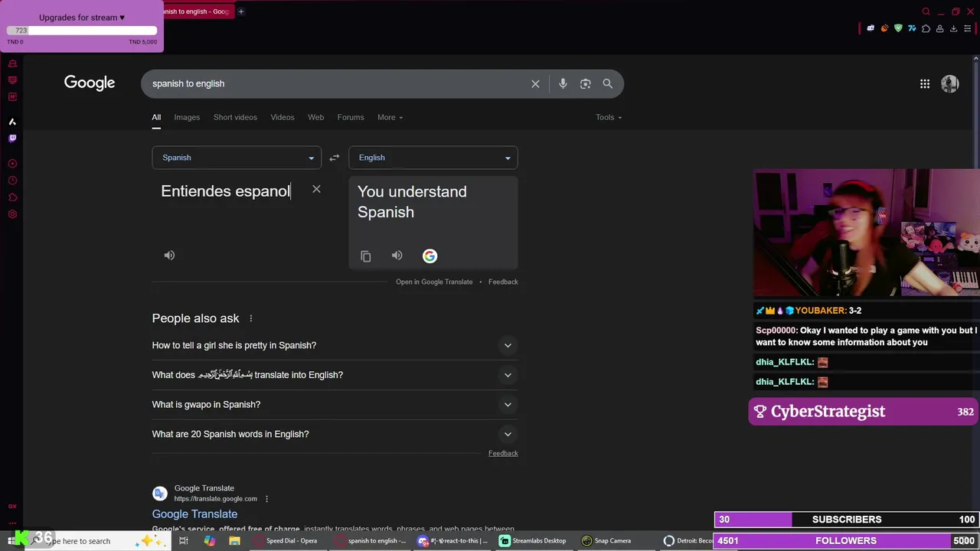Image resolution: width=980 pixels, height=551 pixels.
Task: Click the Spanish text 'Entiendes espanol' field
Action: (226, 191)
